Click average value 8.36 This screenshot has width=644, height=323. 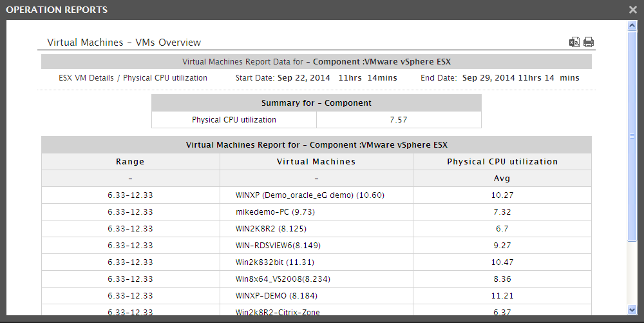502,279
